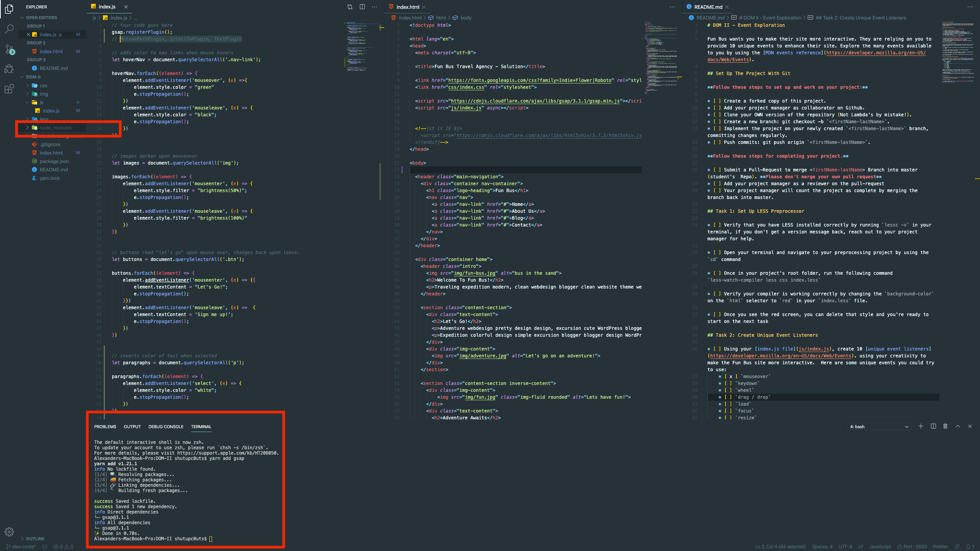Click the notifications bell in status bar
980x551 pixels.
click(x=968, y=546)
